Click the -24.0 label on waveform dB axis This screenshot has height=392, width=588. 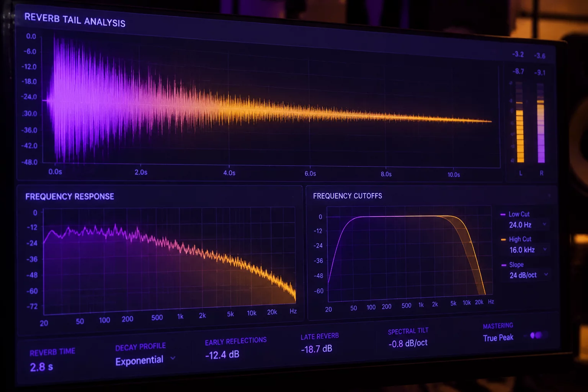point(29,97)
